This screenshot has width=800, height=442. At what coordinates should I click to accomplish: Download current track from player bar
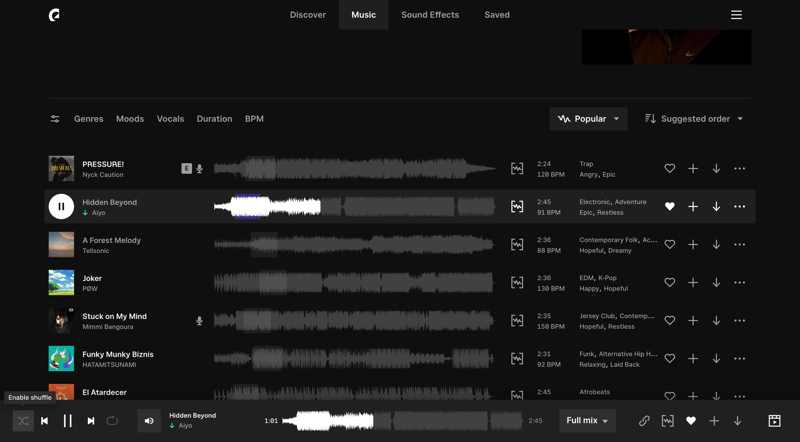pos(737,421)
